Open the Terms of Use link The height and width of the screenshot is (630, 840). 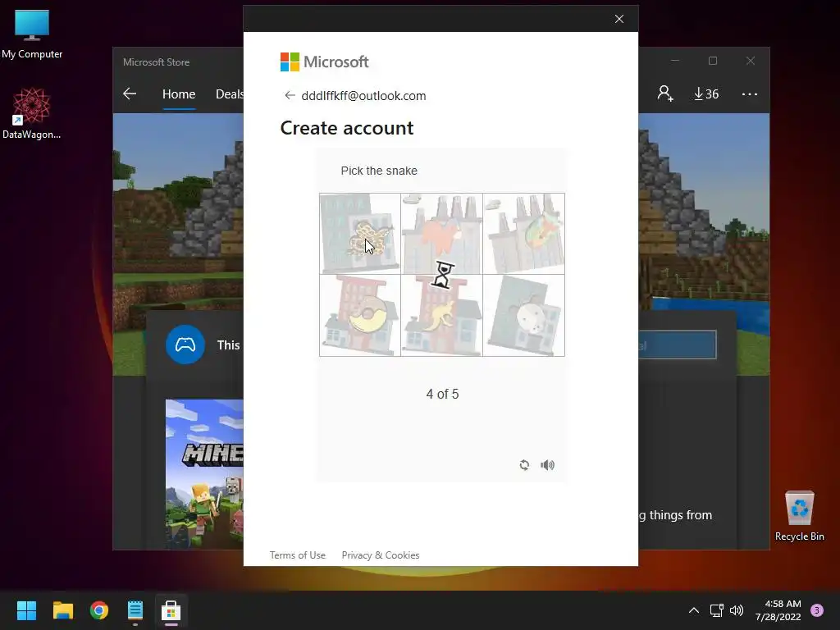click(x=297, y=555)
